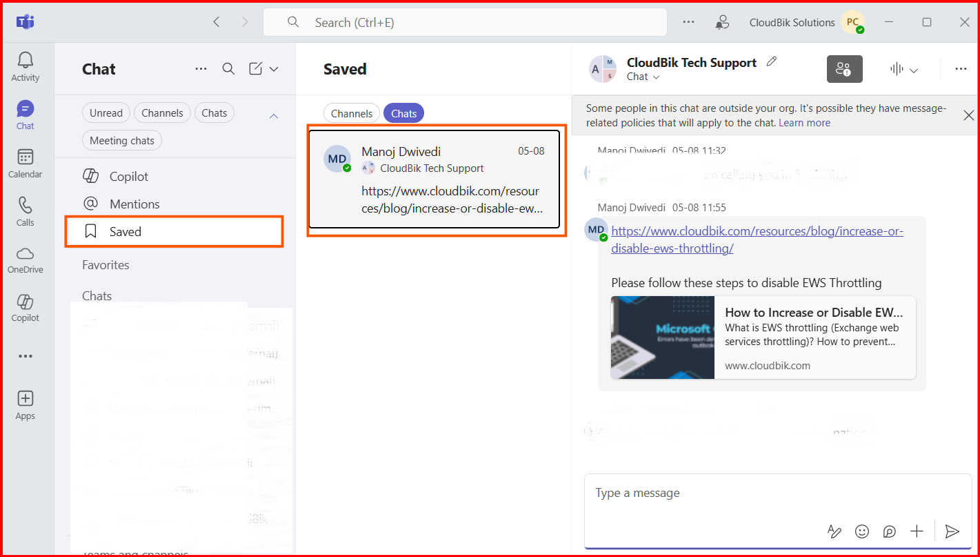Open the Learn more link

(804, 122)
